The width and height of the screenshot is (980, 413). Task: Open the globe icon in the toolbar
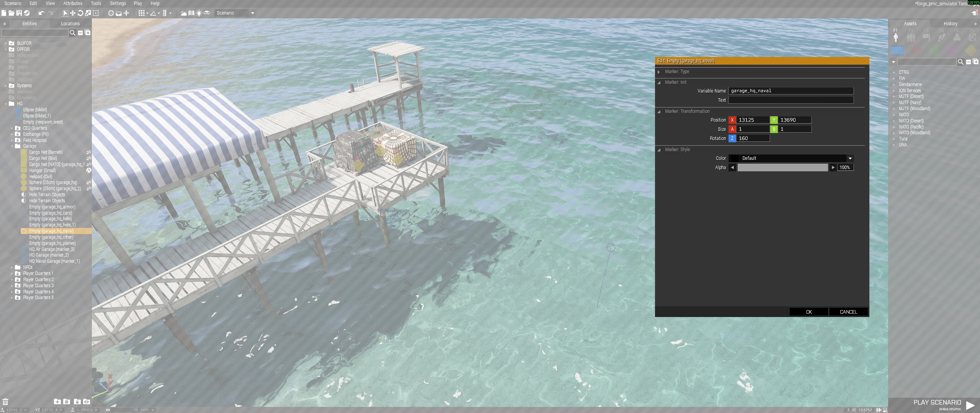(111, 13)
